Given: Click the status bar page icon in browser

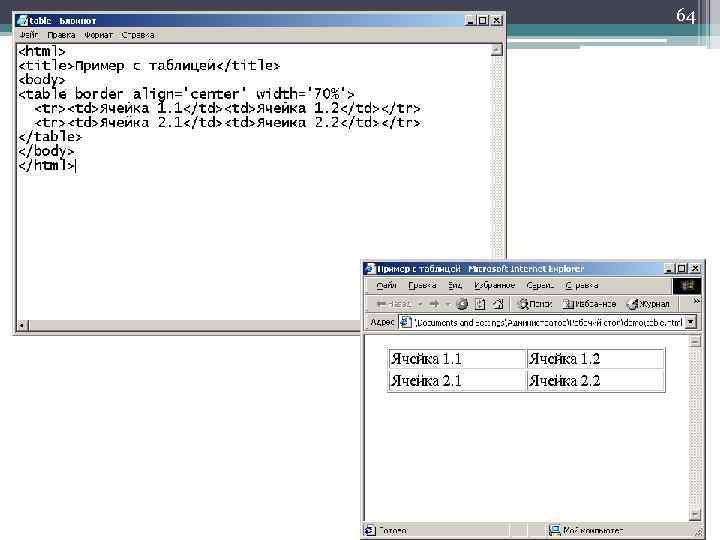Looking at the screenshot, I should click(370, 530).
